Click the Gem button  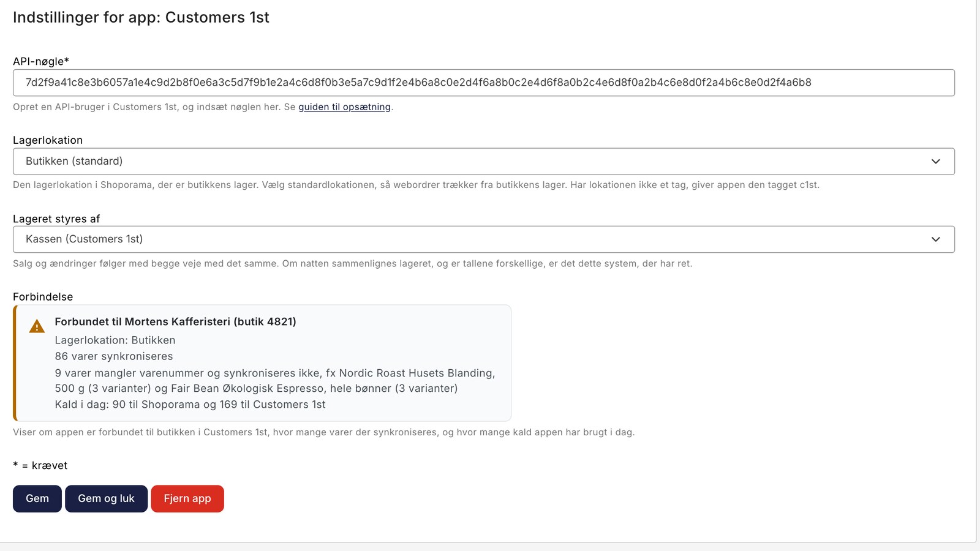pos(37,499)
